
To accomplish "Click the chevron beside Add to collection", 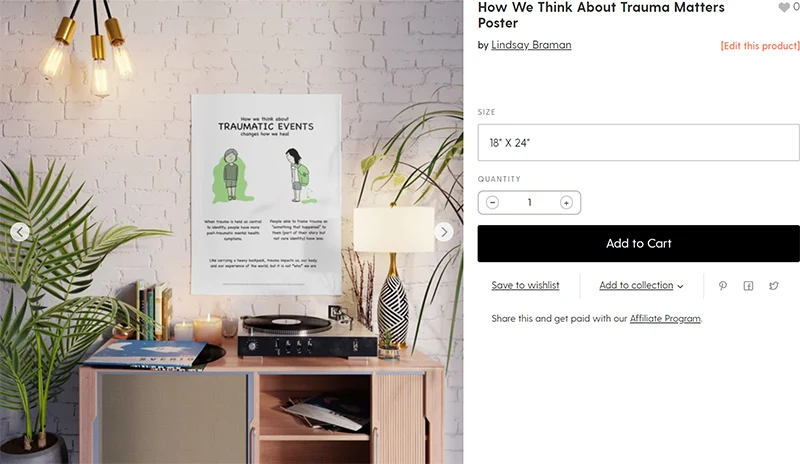I will tap(680, 286).
